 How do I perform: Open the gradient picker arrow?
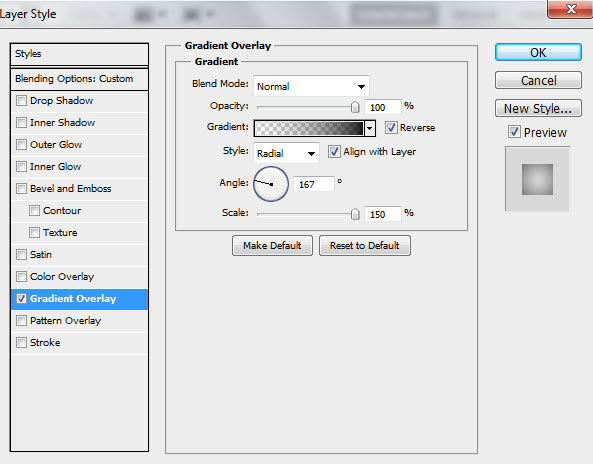click(370, 129)
